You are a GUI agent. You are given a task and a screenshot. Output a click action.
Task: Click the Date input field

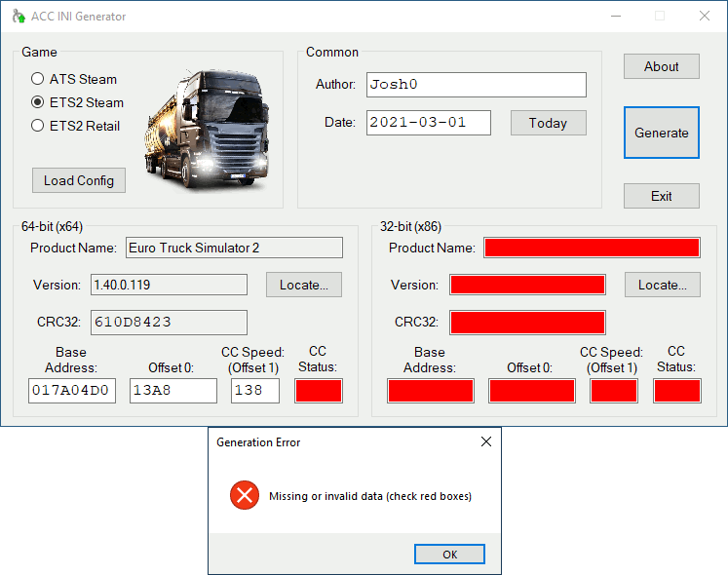(429, 123)
